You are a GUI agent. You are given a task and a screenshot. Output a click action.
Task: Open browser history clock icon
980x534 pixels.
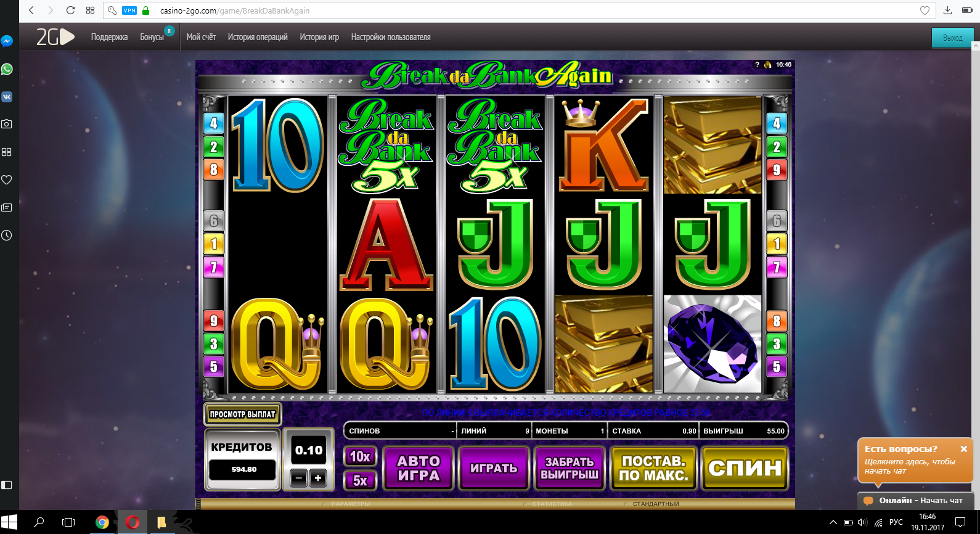[x=7, y=235]
